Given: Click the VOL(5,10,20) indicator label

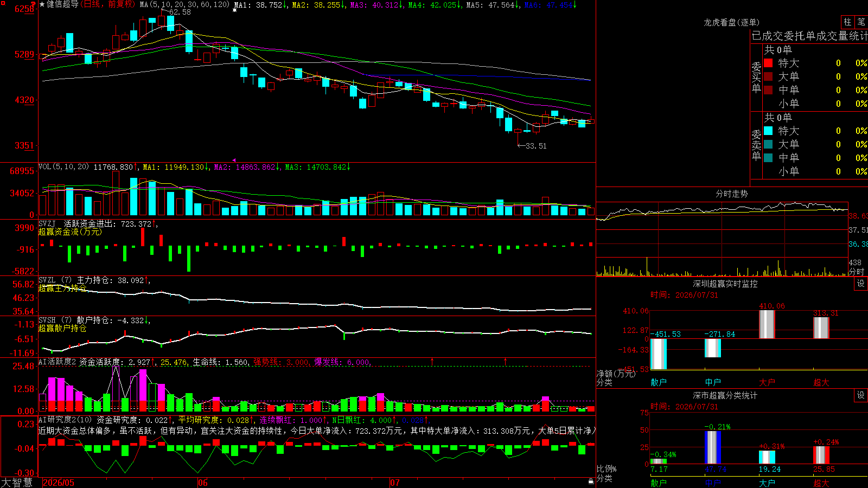Looking at the screenshot, I should tap(63, 166).
